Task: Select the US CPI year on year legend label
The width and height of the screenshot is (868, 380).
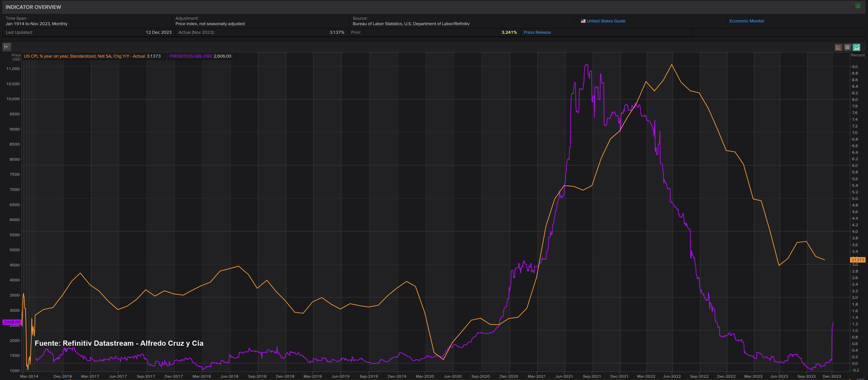Action: (84, 56)
